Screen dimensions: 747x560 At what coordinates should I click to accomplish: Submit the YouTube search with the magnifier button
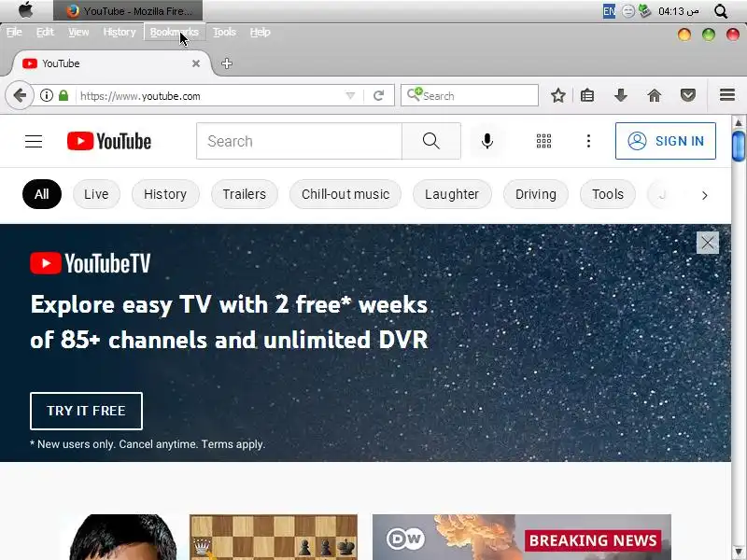click(431, 141)
